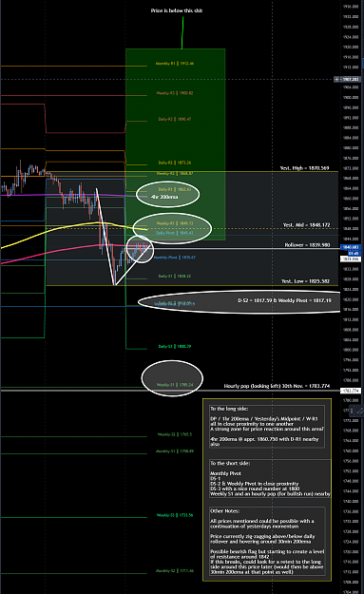Click the Weekly-S1 1789.24 label in the ellipse
This screenshot has height=594, width=364.
point(175,385)
